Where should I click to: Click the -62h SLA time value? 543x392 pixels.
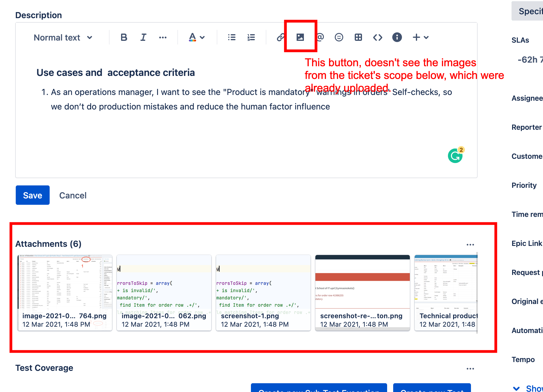click(x=530, y=60)
